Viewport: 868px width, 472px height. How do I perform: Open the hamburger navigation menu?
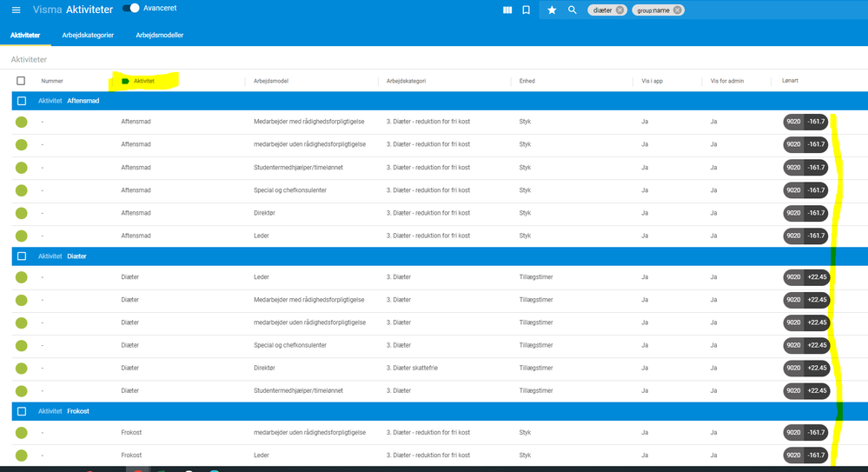pyautogui.click(x=16, y=10)
